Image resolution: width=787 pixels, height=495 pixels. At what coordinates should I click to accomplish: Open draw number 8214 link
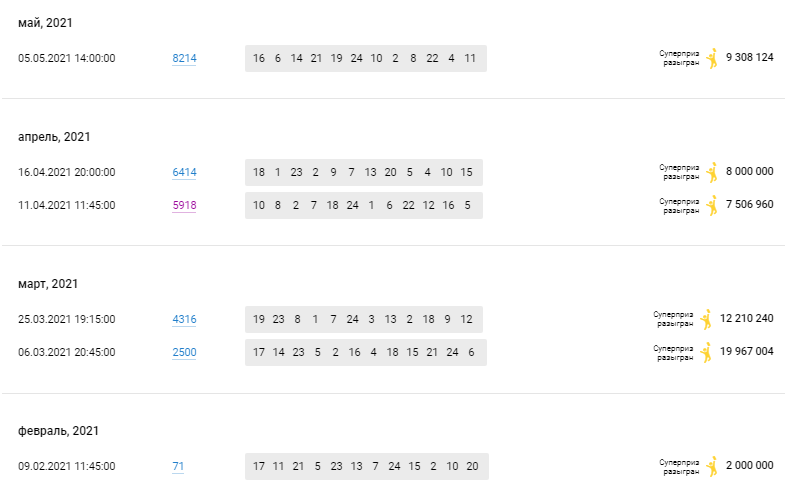tap(184, 58)
